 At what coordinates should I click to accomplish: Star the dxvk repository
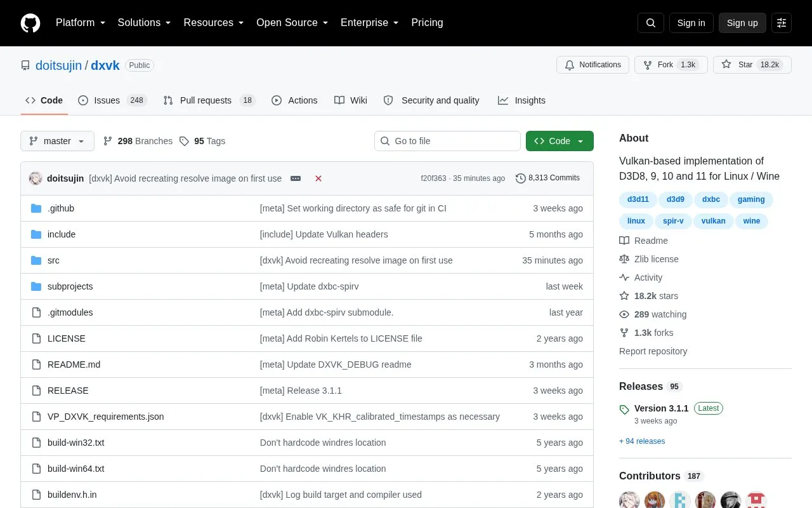752,65
